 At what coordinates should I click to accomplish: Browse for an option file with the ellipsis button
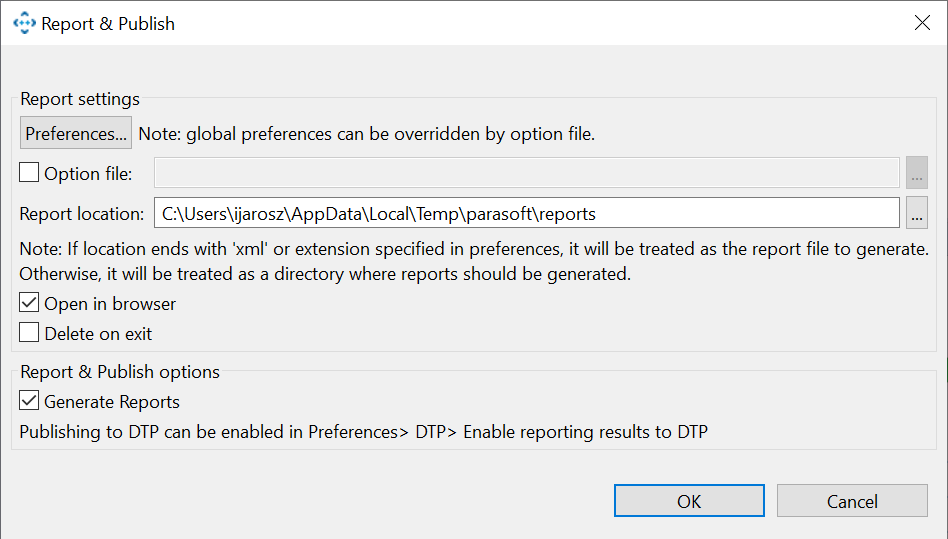(x=917, y=173)
